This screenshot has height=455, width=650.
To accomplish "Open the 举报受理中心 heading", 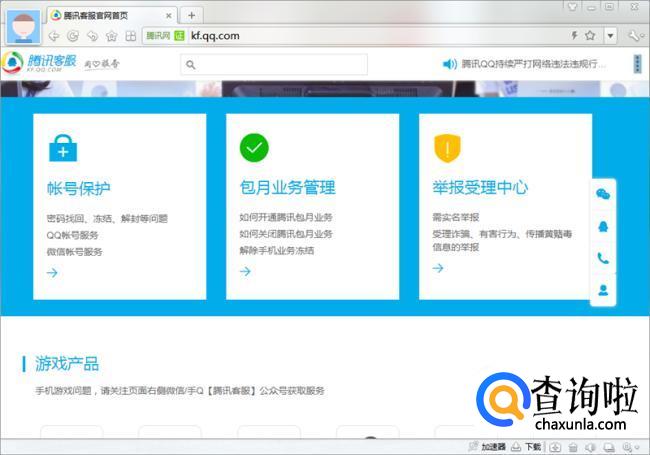I will (480, 187).
